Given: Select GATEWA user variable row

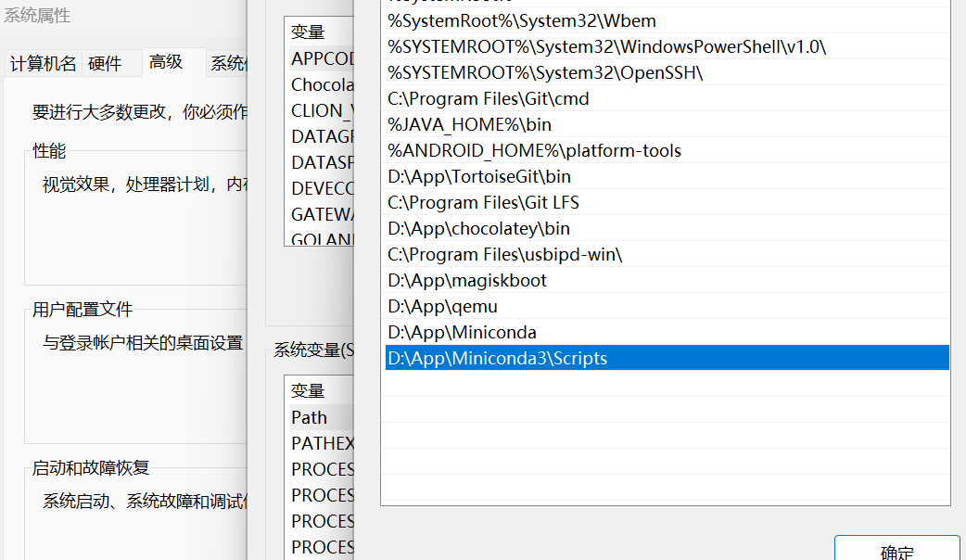Looking at the screenshot, I should 320,214.
